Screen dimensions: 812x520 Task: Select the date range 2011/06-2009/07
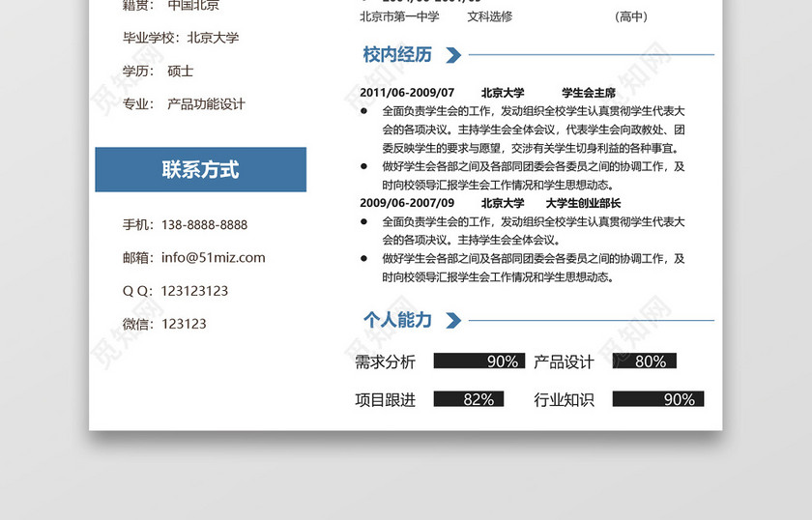(407, 93)
